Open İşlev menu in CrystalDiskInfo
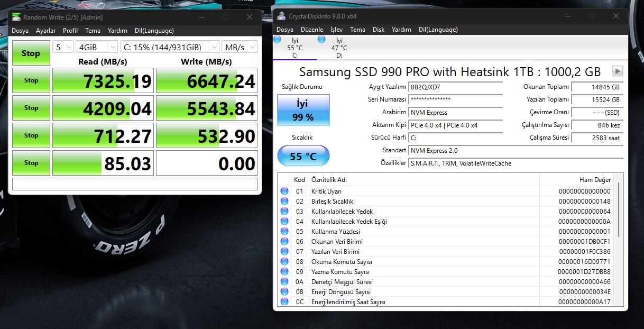 click(x=336, y=30)
